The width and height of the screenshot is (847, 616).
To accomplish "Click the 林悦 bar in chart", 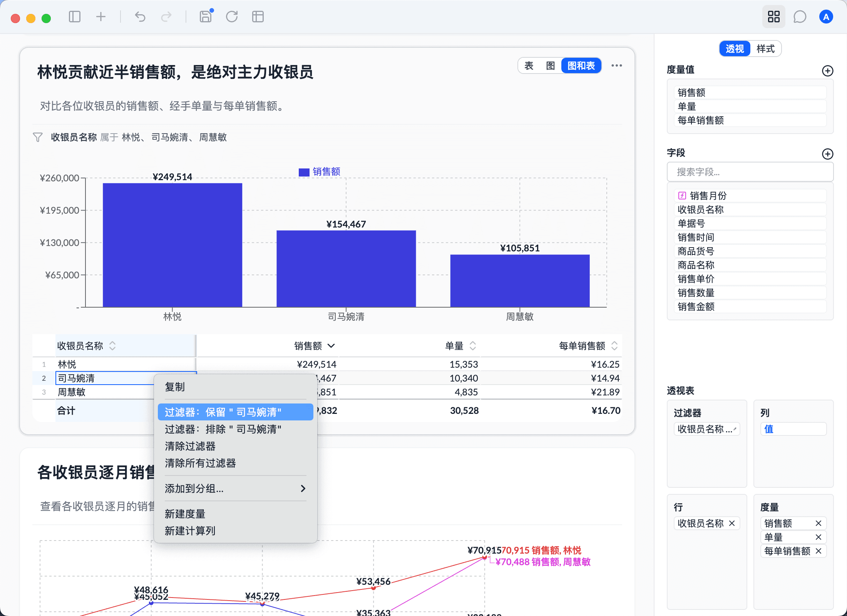I will (172, 245).
